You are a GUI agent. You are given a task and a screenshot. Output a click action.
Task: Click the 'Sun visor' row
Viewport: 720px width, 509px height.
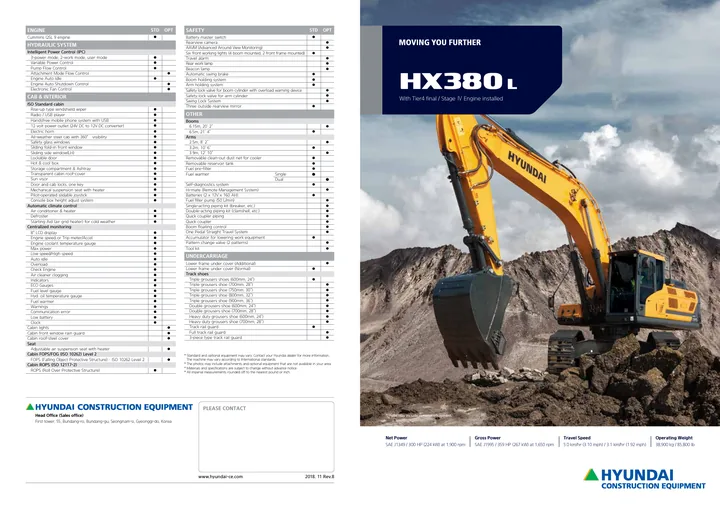[101, 179]
